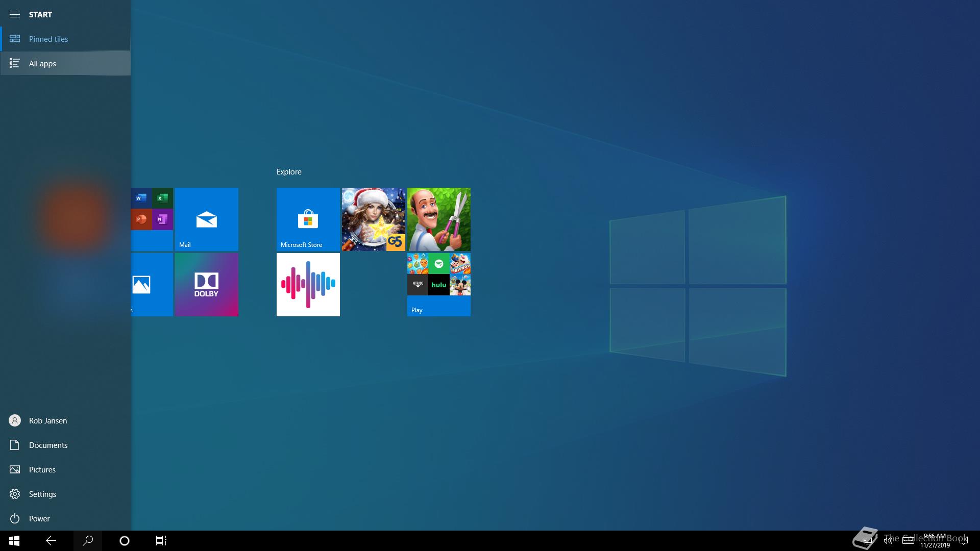Open the Gardenscapes game tile
Image resolution: width=980 pixels, height=551 pixels.
click(439, 219)
